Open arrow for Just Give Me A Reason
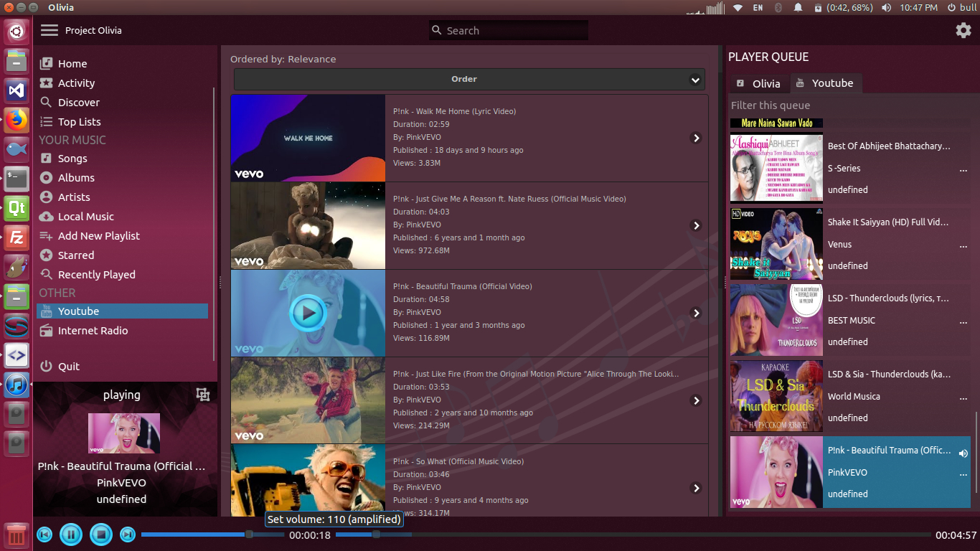980x551 pixels. [696, 225]
